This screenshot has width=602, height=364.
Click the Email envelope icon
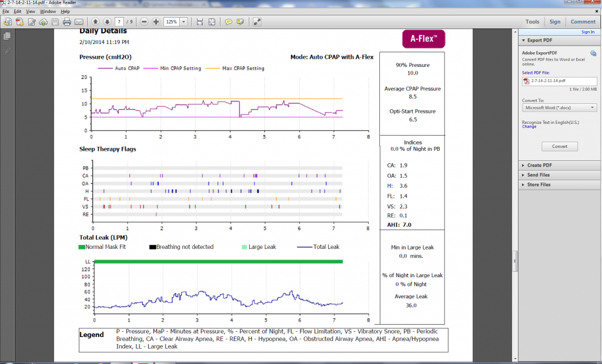[79, 22]
